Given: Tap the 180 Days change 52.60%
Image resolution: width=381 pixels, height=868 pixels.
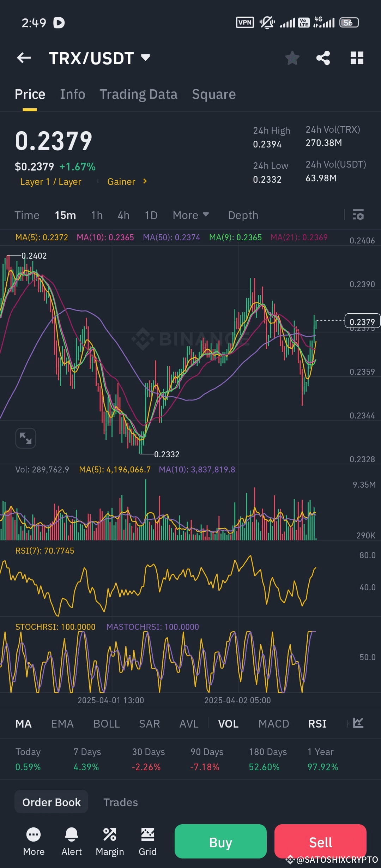Looking at the screenshot, I should [x=264, y=767].
